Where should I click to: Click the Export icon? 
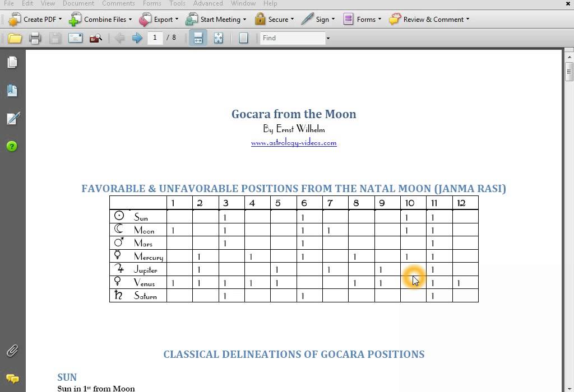[x=145, y=20]
